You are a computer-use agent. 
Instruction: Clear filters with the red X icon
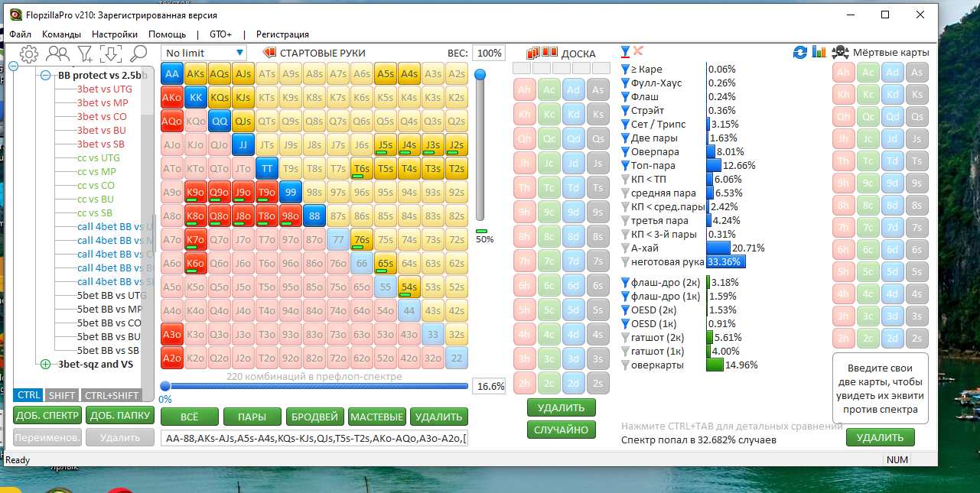point(638,51)
